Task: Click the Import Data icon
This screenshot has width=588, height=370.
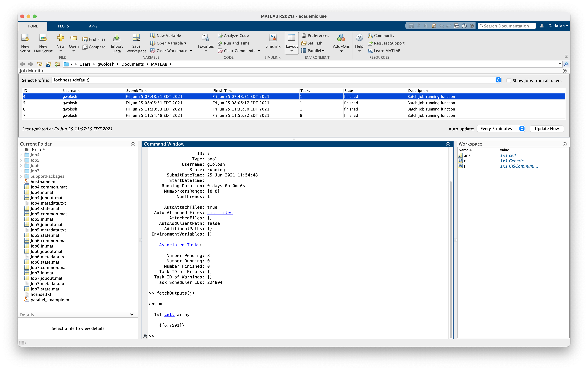Action: (117, 43)
